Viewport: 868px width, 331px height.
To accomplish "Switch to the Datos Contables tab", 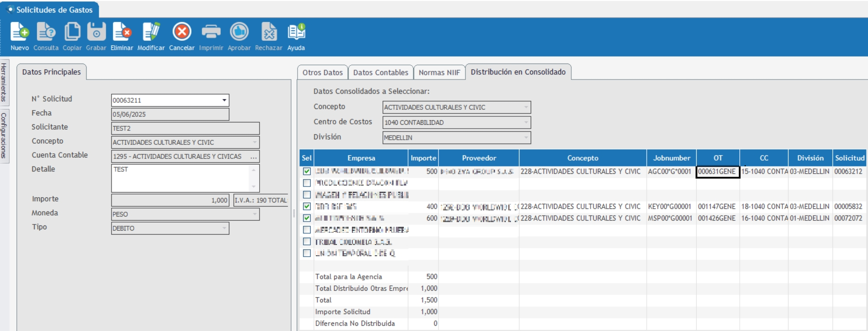I will pos(380,72).
